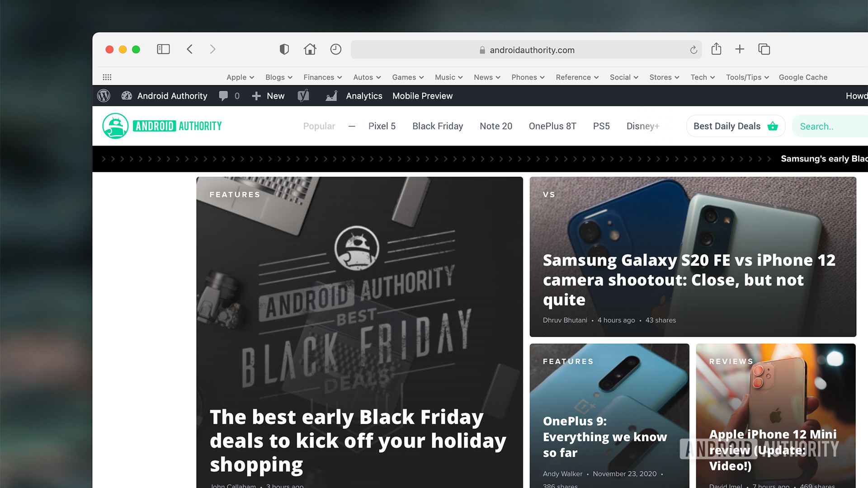The height and width of the screenshot is (488, 868).
Task: Click the new tab icon in browser
Action: click(739, 49)
